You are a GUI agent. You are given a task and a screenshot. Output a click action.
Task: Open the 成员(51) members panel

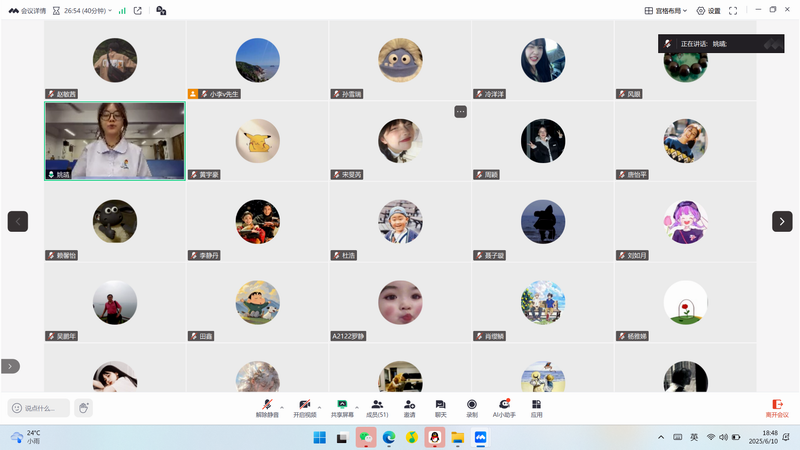(377, 407)
